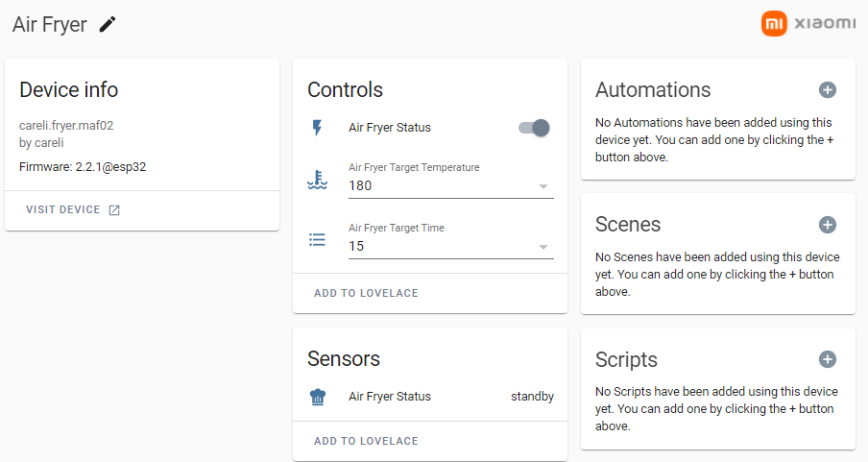Screen dimensions: 868x462
Task: Click the Air Fryer Status control label
Action: (x=390, y=128)
